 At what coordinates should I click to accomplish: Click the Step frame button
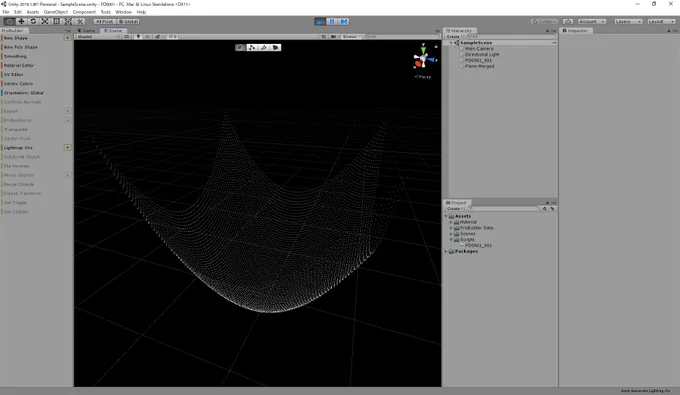(344, 21)
